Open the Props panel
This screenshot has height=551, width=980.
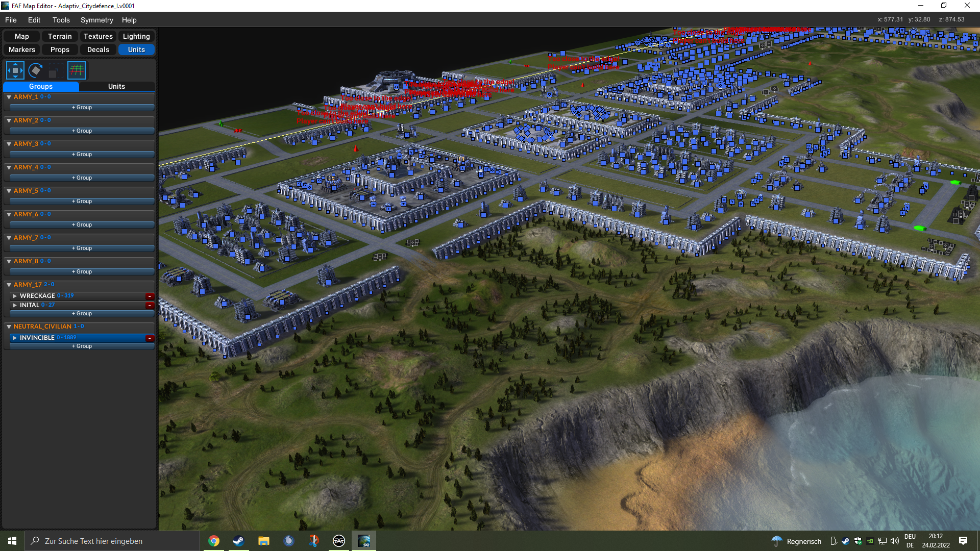click(x=60, y=49)
